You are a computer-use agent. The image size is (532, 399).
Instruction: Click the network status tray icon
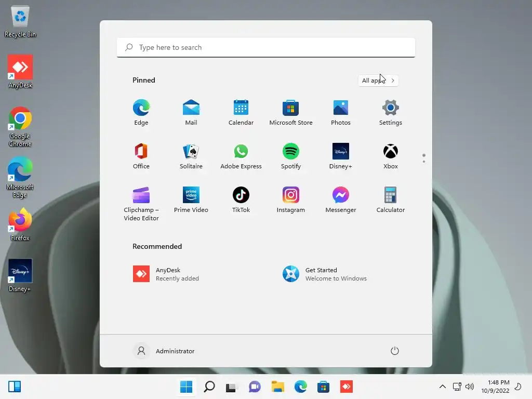(457, 387)
